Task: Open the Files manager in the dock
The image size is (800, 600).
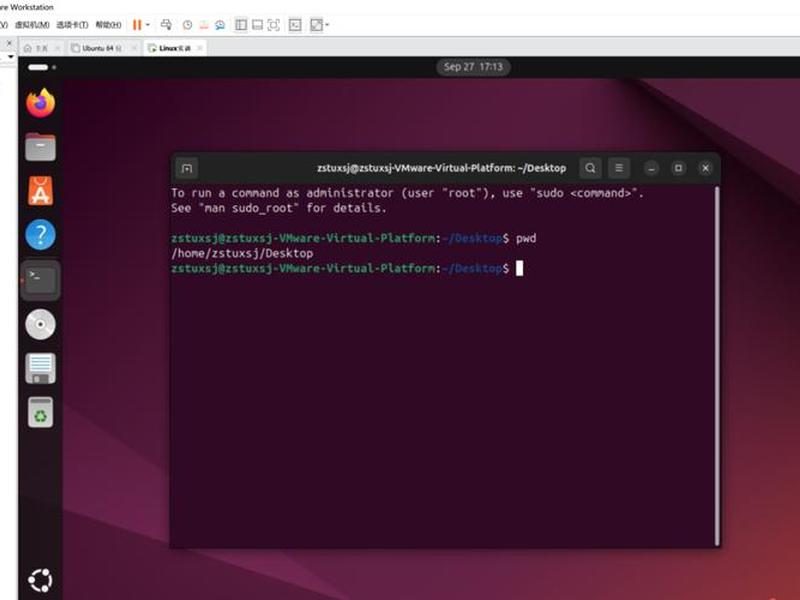Action: click(40, 147)
